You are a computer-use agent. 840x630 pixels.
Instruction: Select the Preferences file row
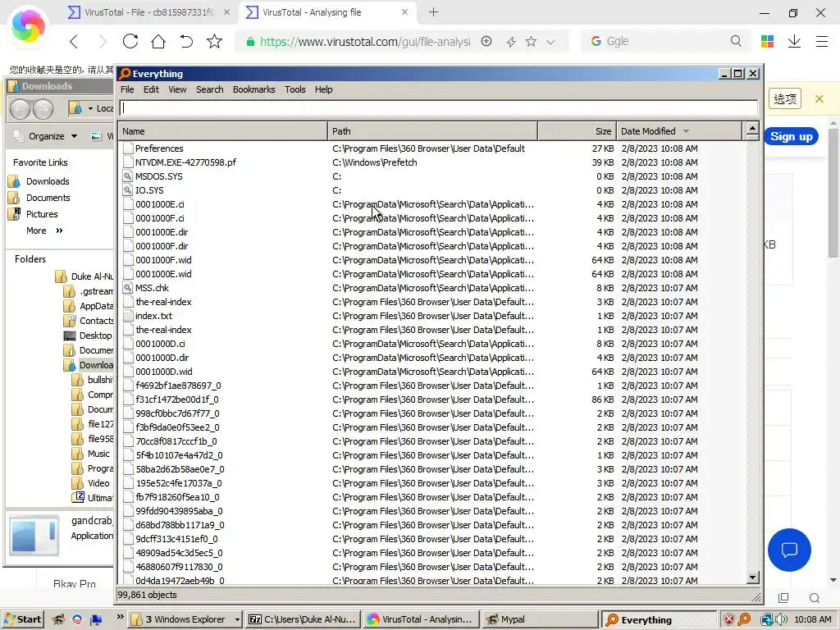(432, 148)
